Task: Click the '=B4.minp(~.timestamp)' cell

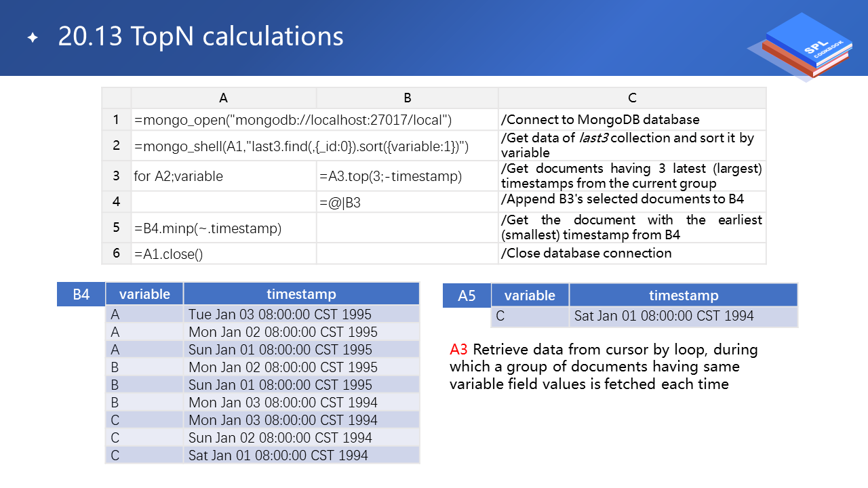Action: point(208,228)
